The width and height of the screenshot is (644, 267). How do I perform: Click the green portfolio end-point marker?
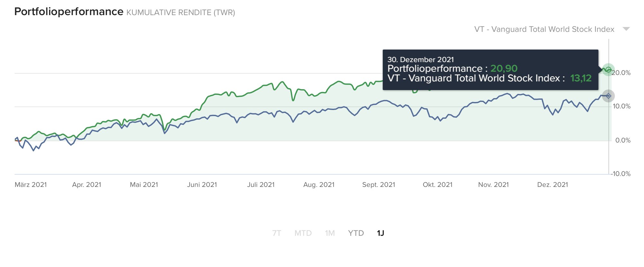click(x=608, y=69)
